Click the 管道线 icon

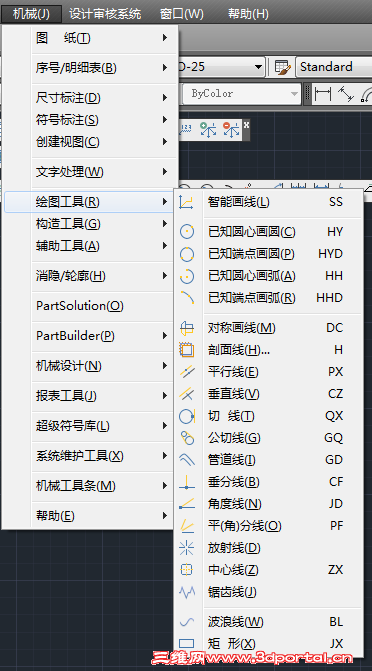click(187, 460)
